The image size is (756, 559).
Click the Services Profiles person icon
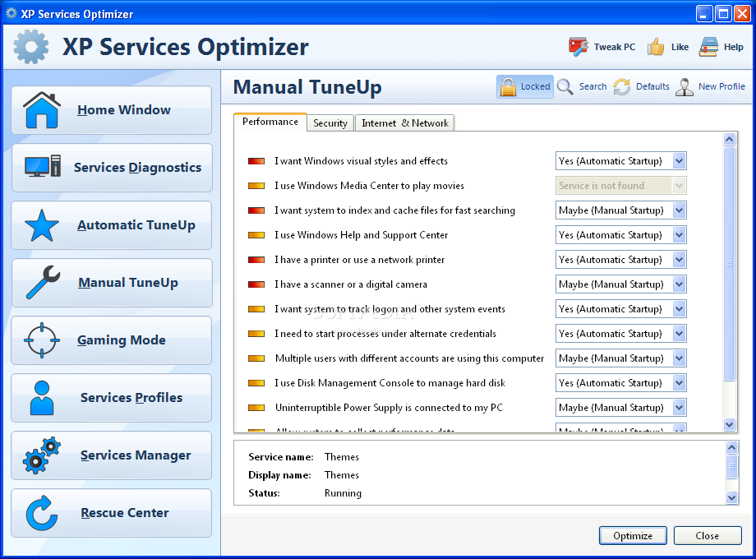pyautogui.click(x=42, y=398)
